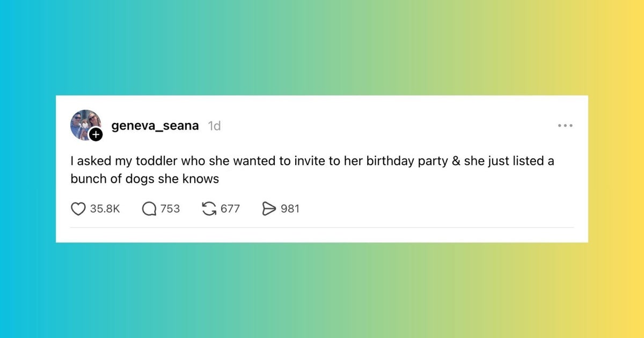Follow user via plus badge on avatar

tap(96, 135)
